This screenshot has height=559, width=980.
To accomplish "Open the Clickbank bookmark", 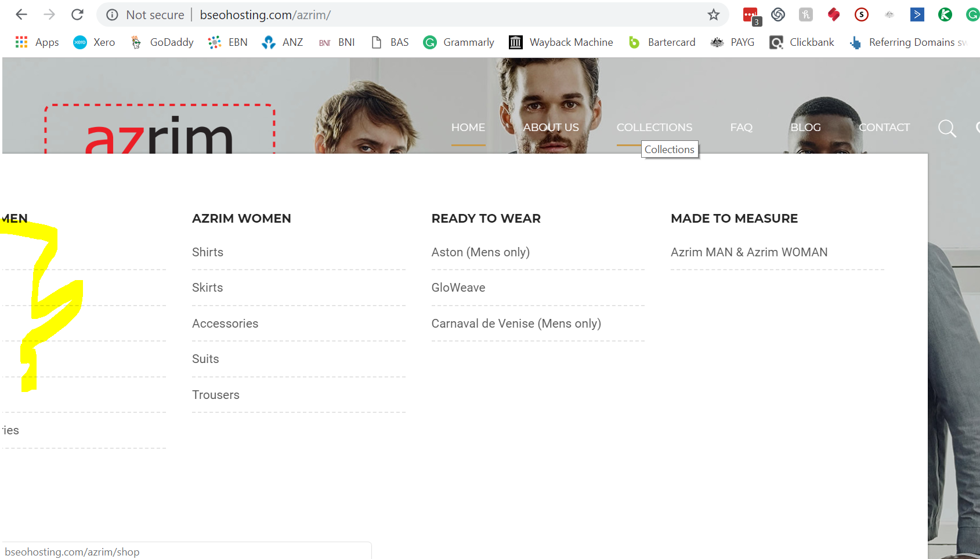I will click(802, 42).
